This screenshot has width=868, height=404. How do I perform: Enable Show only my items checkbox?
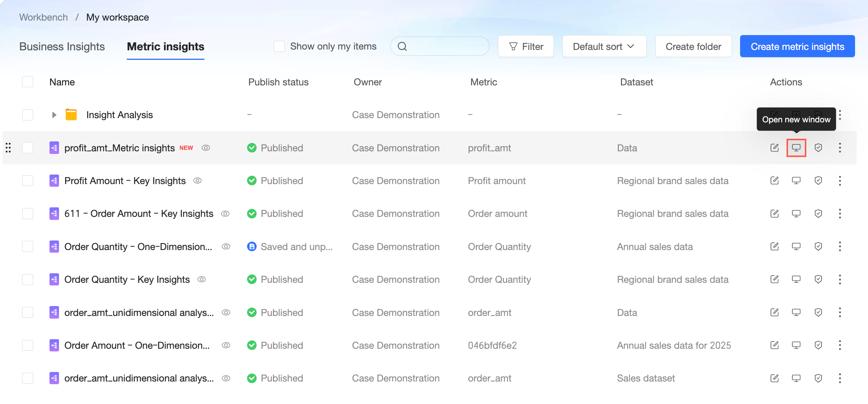point(279,46)
